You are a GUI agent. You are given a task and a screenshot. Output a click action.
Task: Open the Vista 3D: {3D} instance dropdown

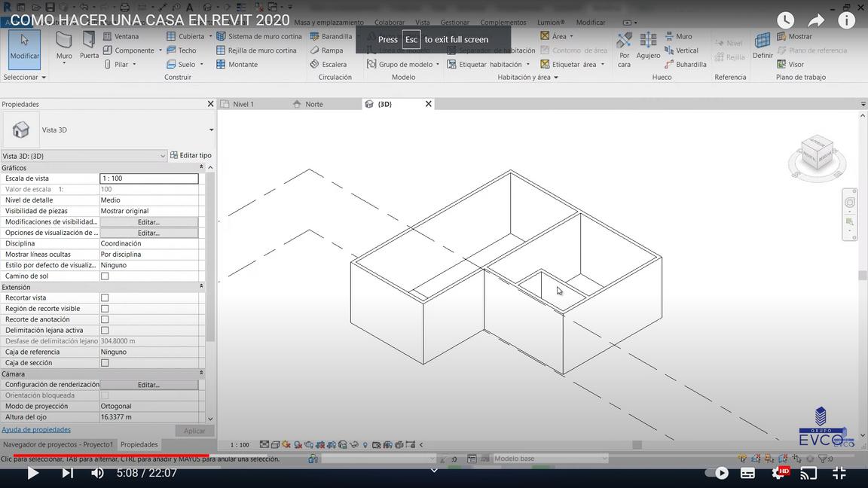pos(163,156)
